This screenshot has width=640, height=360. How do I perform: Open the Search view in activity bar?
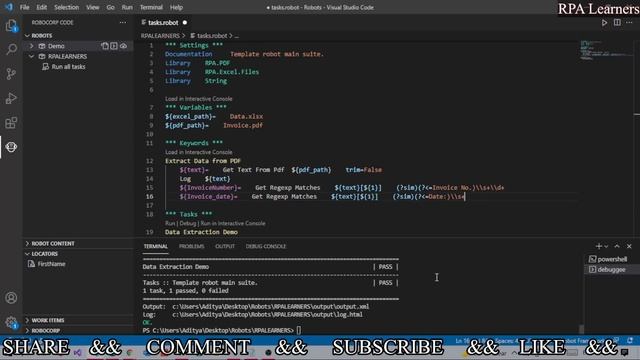pos(11,49)
